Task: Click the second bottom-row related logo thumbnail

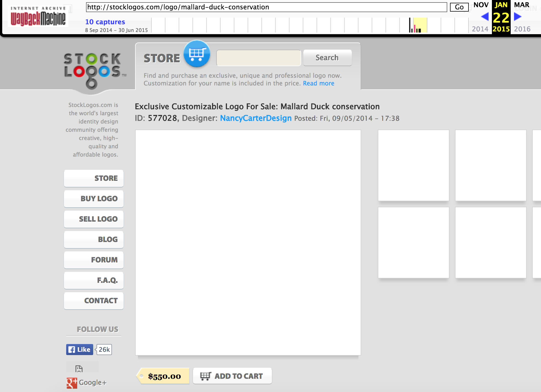Action: click(x=491, y=243)
